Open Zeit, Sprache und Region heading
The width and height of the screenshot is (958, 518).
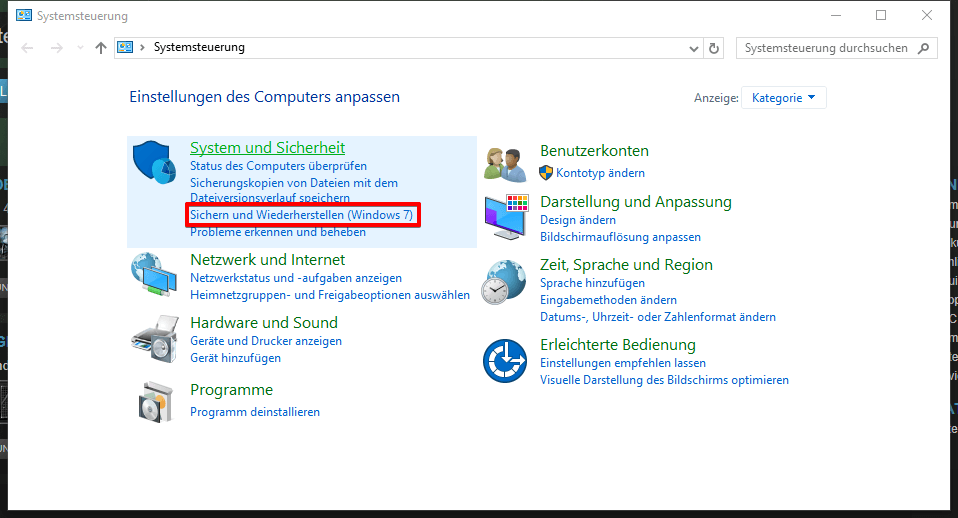tap(626, 264)
